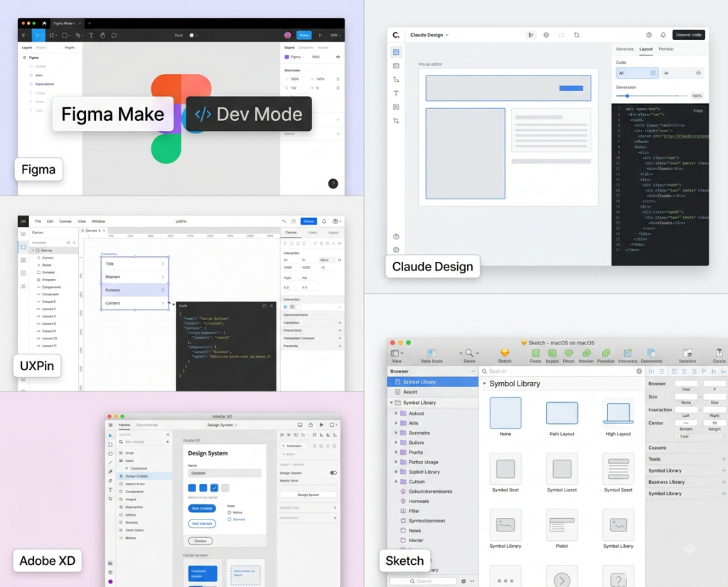Screen dimensions: 728x587
Task: Click the Name input field in Adobe XD
Action: 225,472
